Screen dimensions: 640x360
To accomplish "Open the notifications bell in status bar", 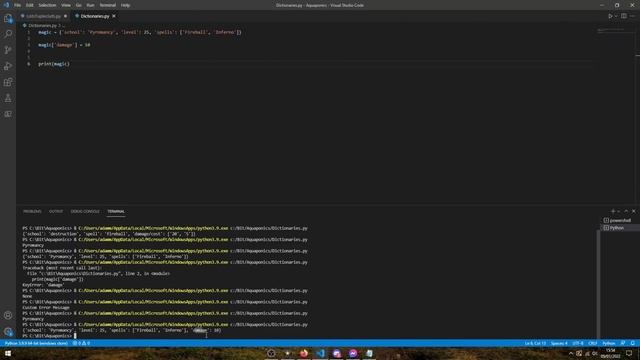I will 633,343.
